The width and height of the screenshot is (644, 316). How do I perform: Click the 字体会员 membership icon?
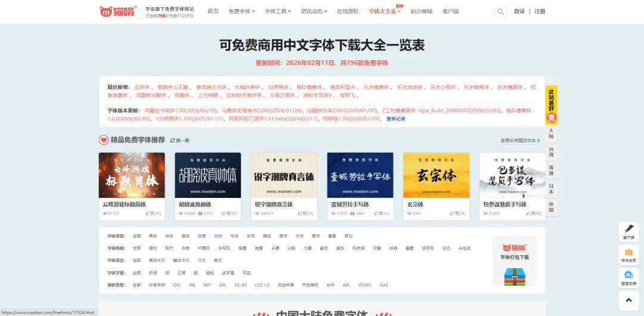pyautogui.click(x=628, y=252)
